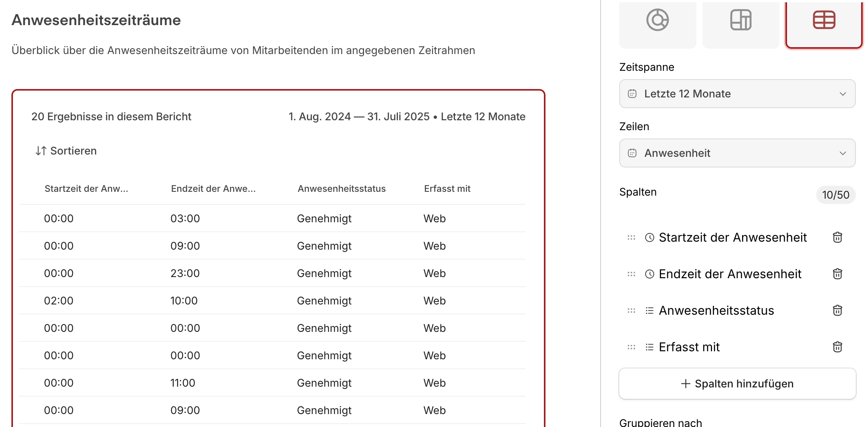Screen dimensions: 868x427
Task: Click chevron arrow in Zeitspanne field
Action: [x=843, y=94]
